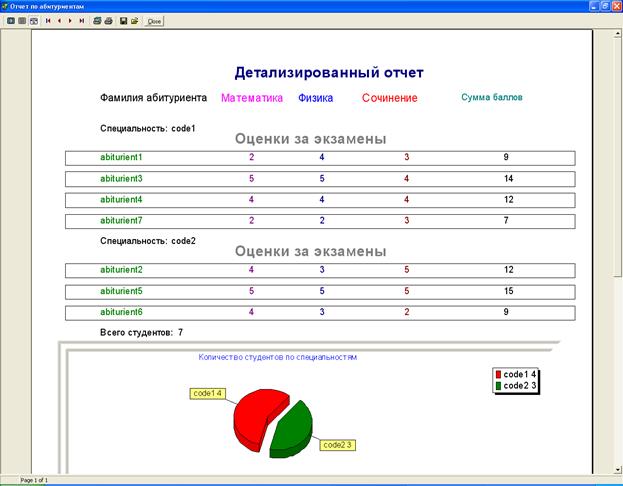The image size is (623, 486).
Task: Click the Zoom to fit toolbar icon
Action: (11, 20)
